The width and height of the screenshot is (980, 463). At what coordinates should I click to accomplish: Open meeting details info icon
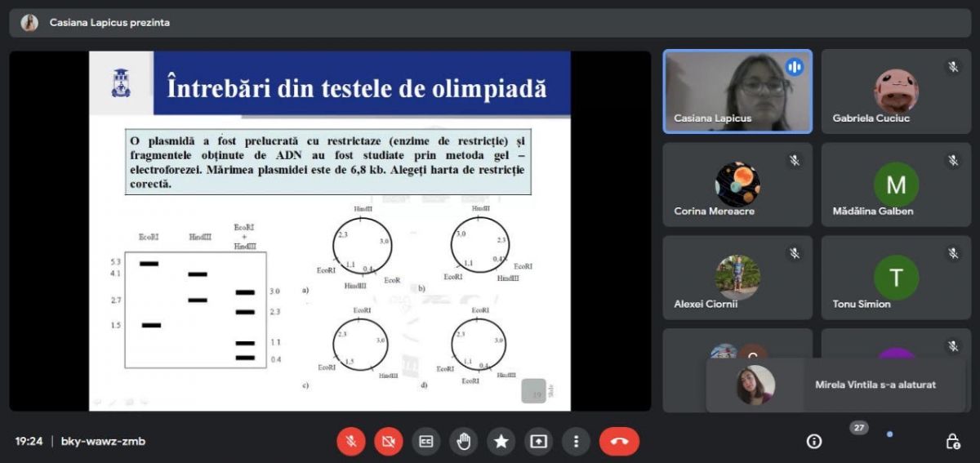pos(814,442)
